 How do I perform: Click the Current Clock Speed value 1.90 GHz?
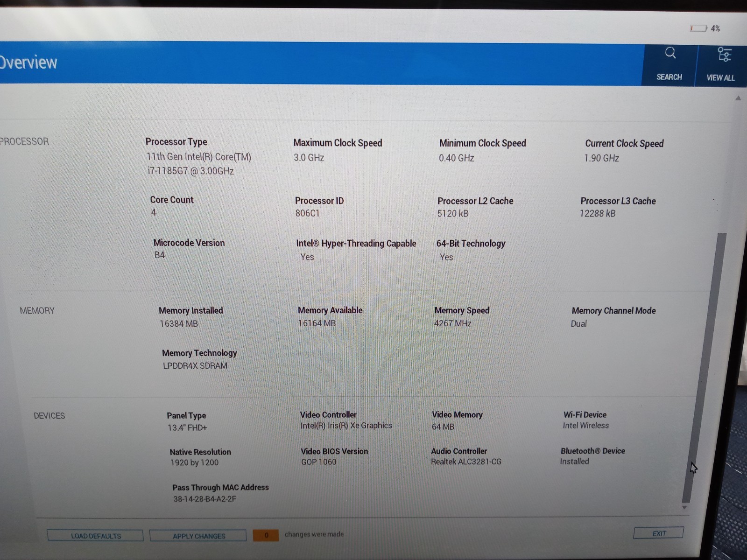point(601,158)
